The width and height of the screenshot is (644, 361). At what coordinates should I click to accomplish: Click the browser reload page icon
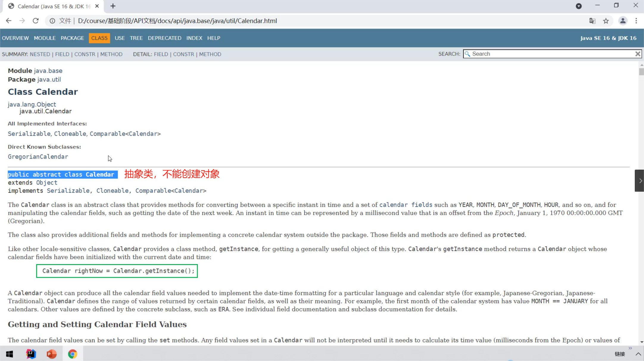click(x=36, y=21)
